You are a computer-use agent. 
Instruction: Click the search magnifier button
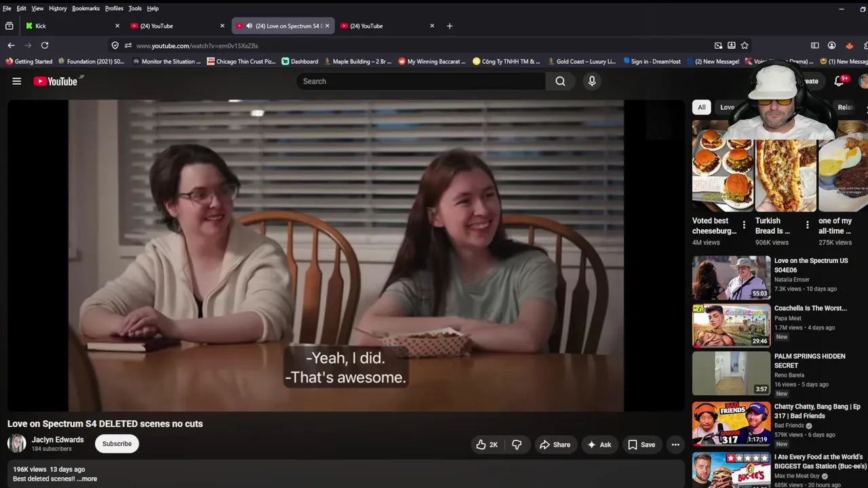[x=560, y=81]
